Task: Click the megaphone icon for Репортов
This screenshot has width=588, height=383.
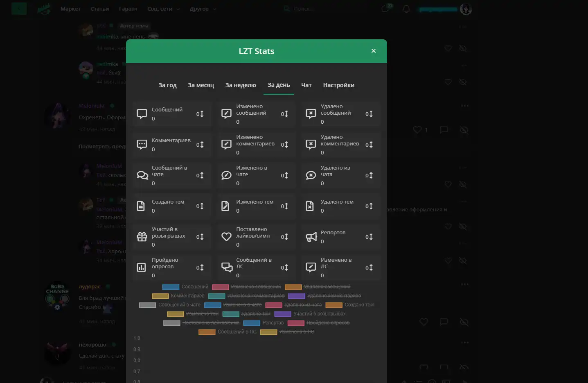Action: [x=311, y=237]
